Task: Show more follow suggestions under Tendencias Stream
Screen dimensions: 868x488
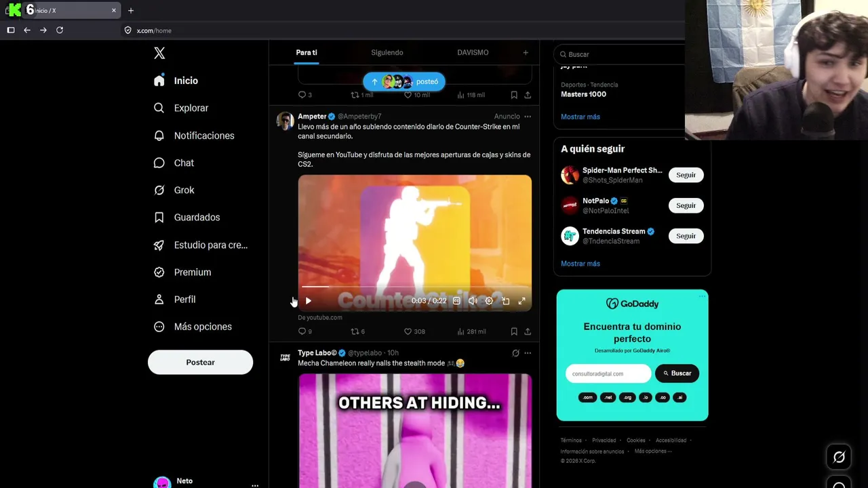Action: click(x=580, y=264)
